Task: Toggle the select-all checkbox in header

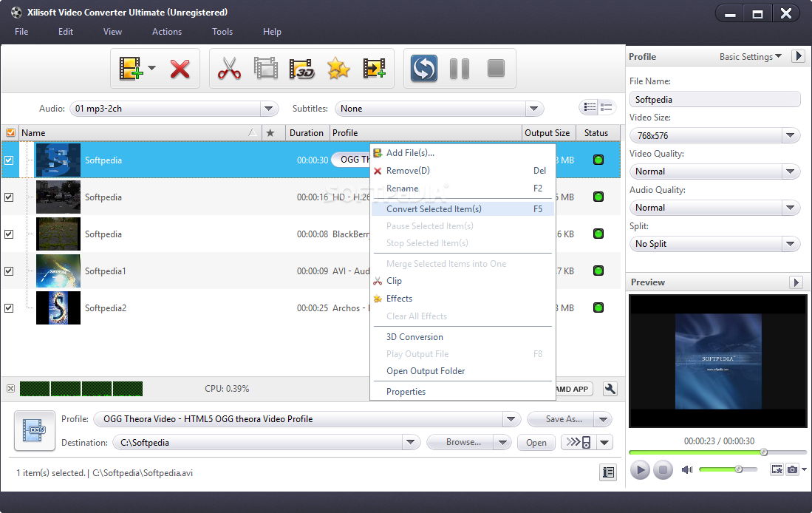Action: [10, 132]
